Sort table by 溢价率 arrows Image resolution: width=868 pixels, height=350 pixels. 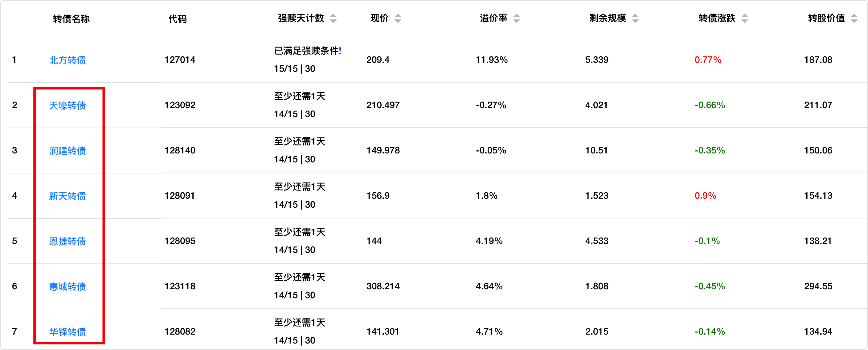click(516, 18)
